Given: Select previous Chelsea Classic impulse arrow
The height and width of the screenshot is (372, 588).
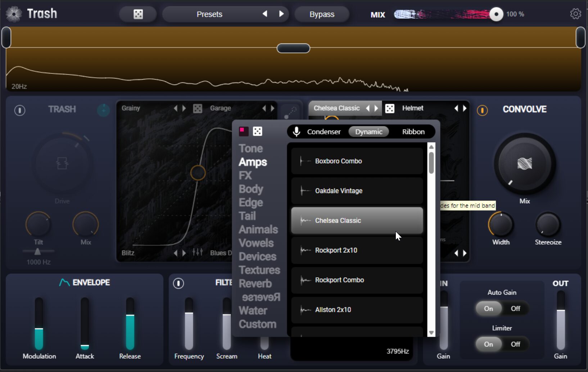Looking at the screenshot, I should pyautogui.click(x=368, y=108).
